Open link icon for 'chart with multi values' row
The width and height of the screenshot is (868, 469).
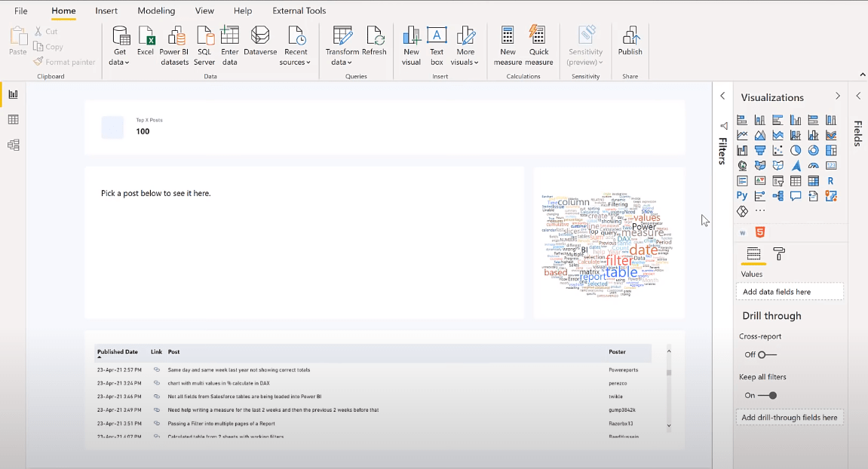point(157,383)
